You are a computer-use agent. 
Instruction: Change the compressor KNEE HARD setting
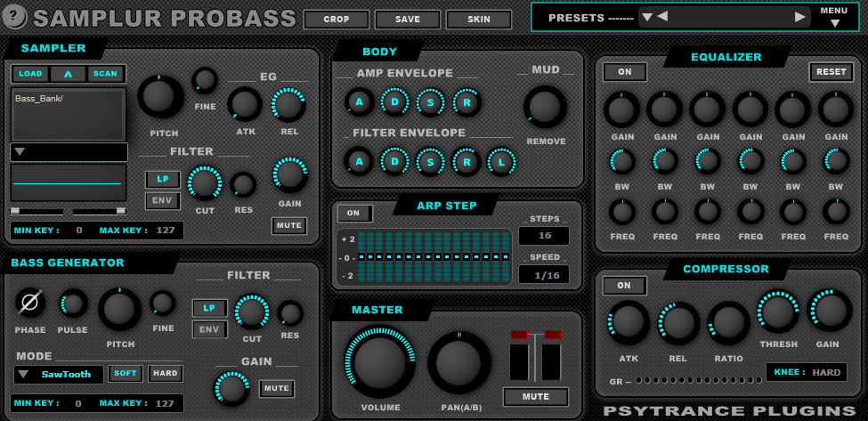click(806, 372)
